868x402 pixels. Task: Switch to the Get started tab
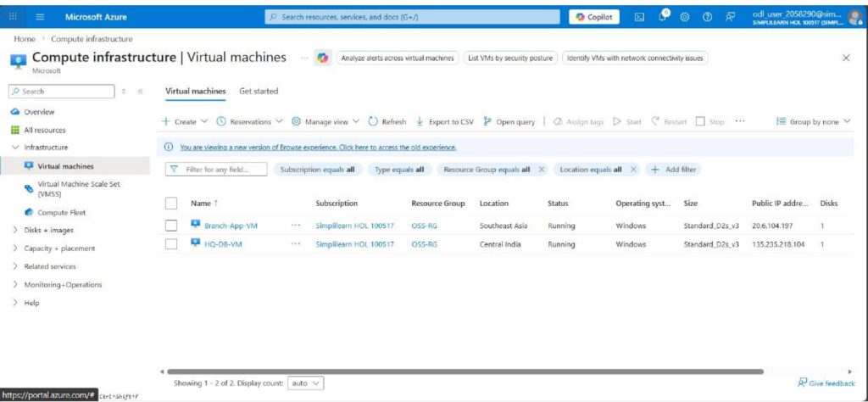point(259,91)
